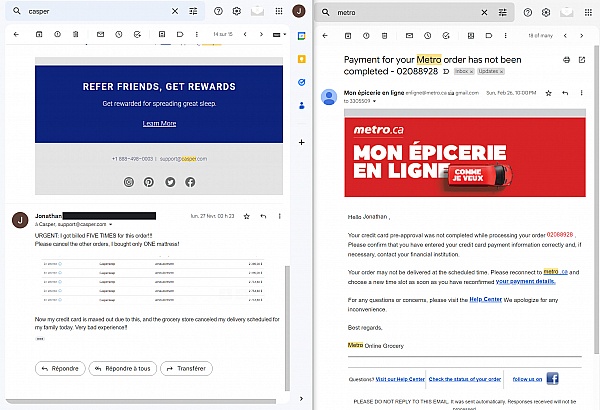Click the Twitter icon in Casper email footer

[170, 182]
